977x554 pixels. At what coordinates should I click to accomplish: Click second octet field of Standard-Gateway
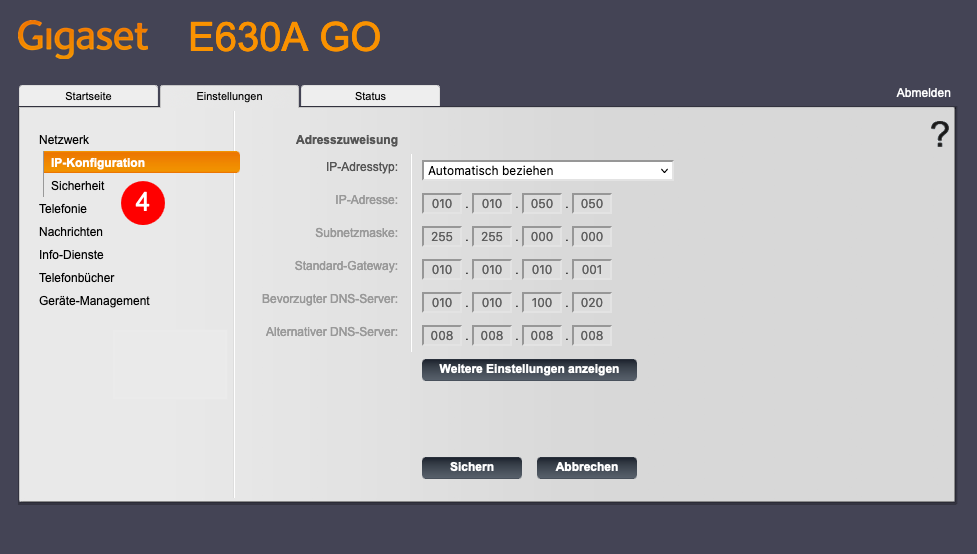tap(492, 270)
